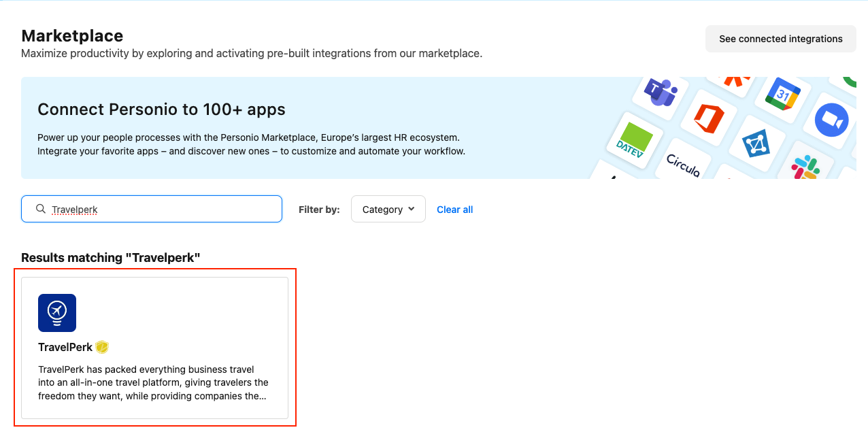
Task: Click See connected integrations button
Action: click(x=781, y=39)
